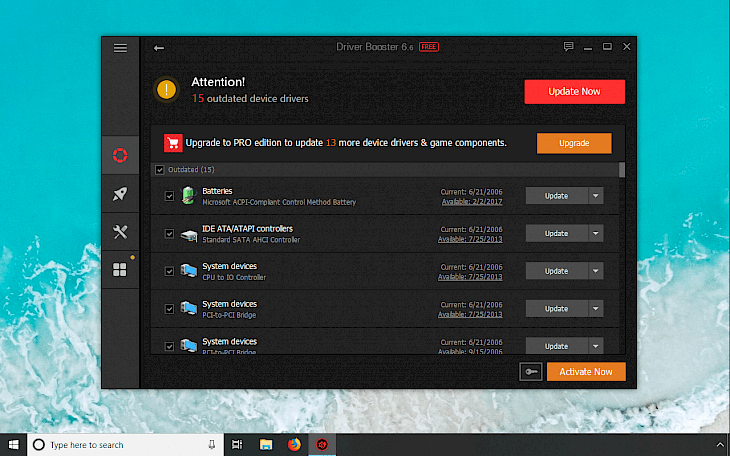This screenshot has width=730, height=456.
Task: Click the IDE ATA/ATAPI controllers drive icon
Action: click(x=189, y=234)
